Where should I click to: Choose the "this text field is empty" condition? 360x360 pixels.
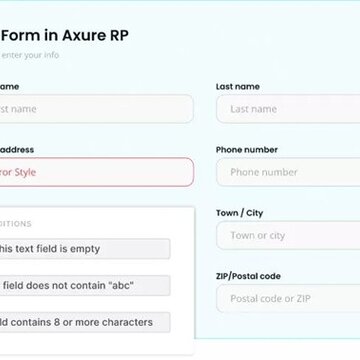click(x=85, y=249)
